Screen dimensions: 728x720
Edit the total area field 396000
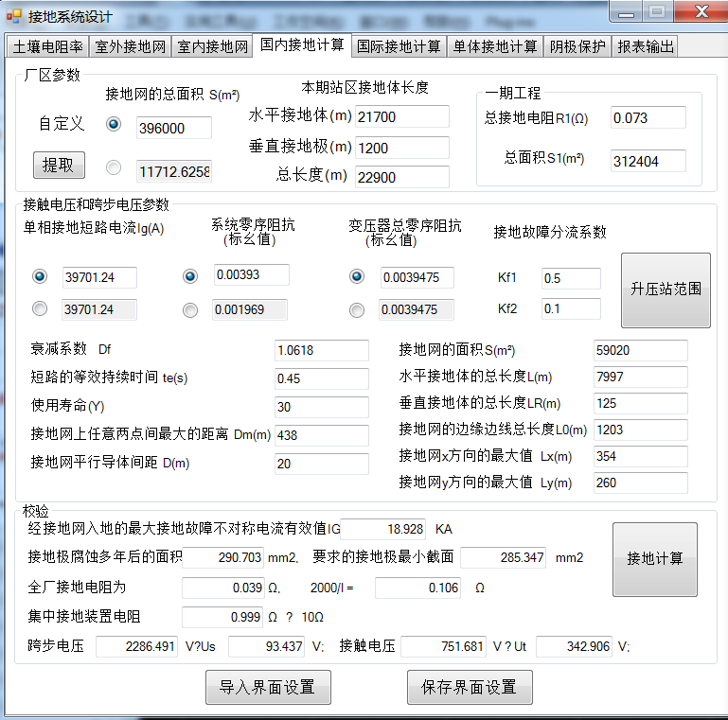pyautogui.click(x=174, y=128)
